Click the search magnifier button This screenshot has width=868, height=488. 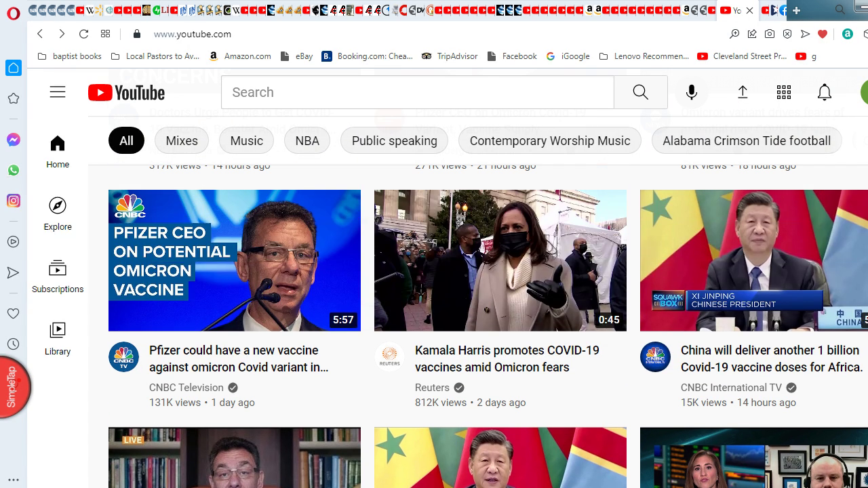point(640,92)
